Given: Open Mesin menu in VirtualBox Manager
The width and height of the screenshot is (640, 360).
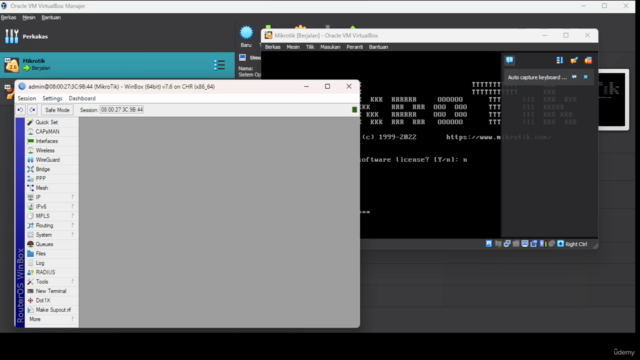Looking at the screenshot, I should (x=29, y=18).
